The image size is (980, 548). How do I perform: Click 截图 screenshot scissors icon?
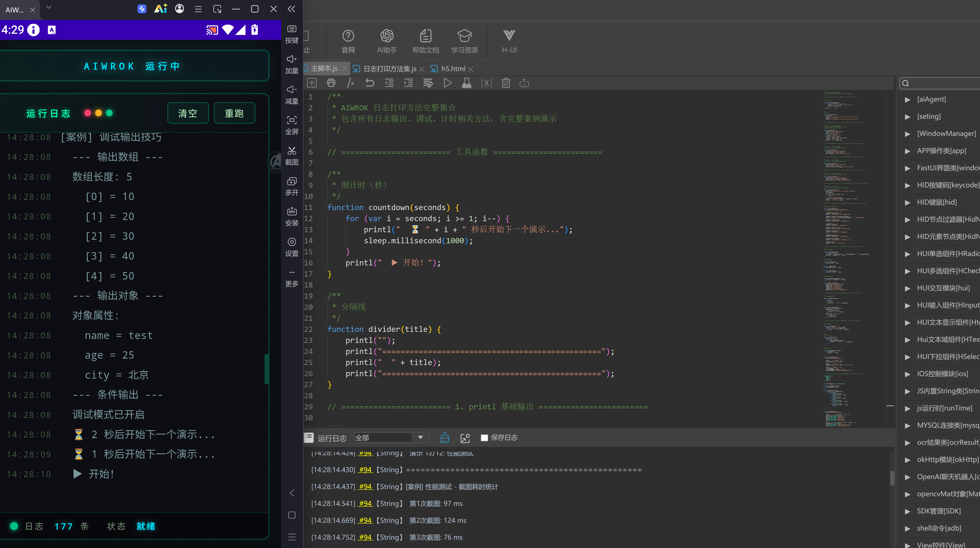tap(292, 156)
